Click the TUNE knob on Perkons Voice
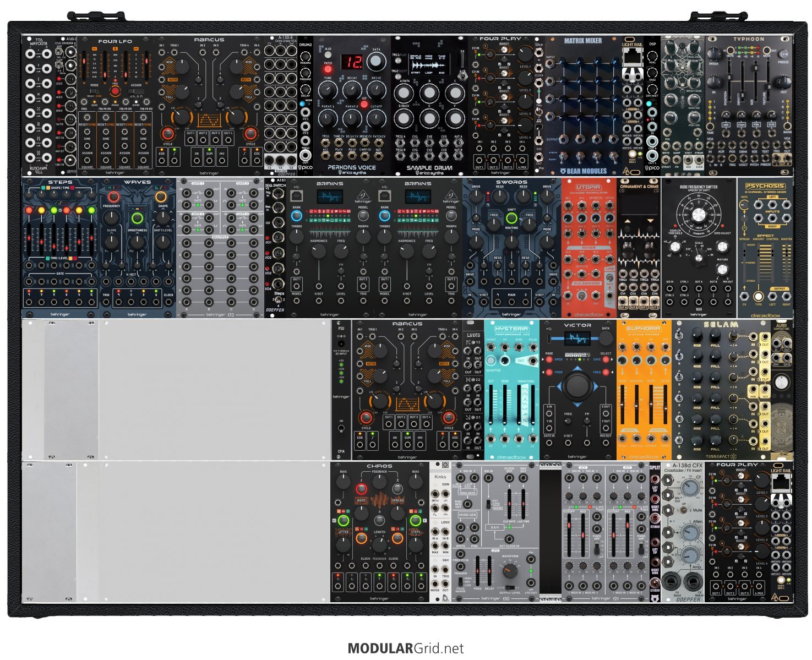812x660 pixels. [327, 90]
